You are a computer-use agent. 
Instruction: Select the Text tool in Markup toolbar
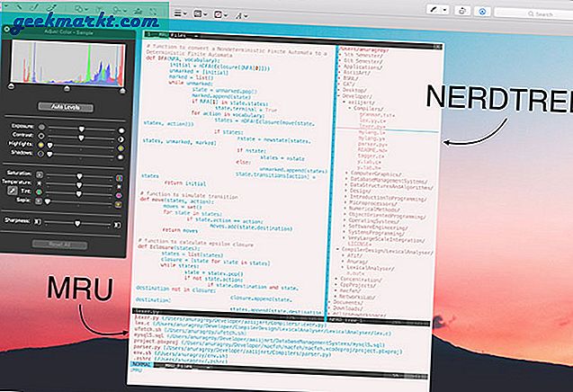pos(99,10)
